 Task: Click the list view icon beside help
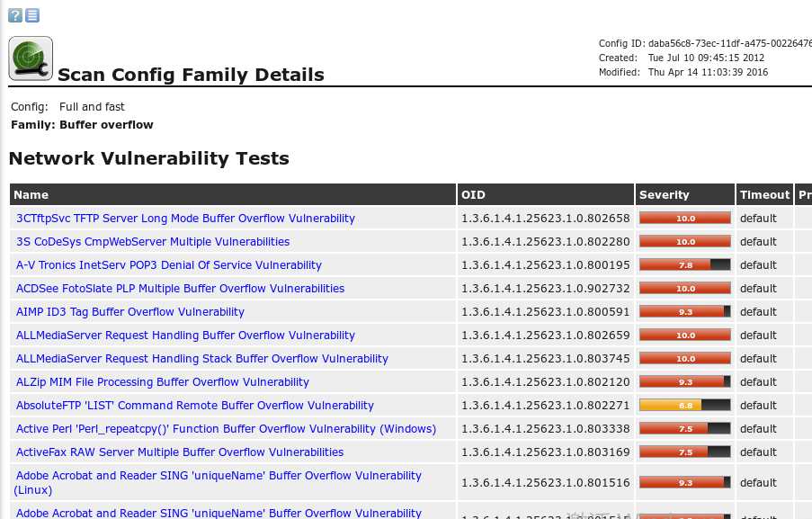point(32,15)
